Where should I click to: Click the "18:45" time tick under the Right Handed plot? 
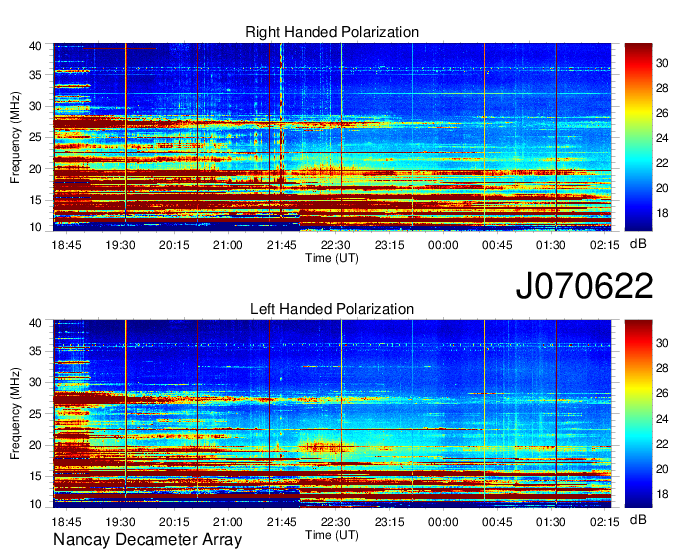click(66, 245)
